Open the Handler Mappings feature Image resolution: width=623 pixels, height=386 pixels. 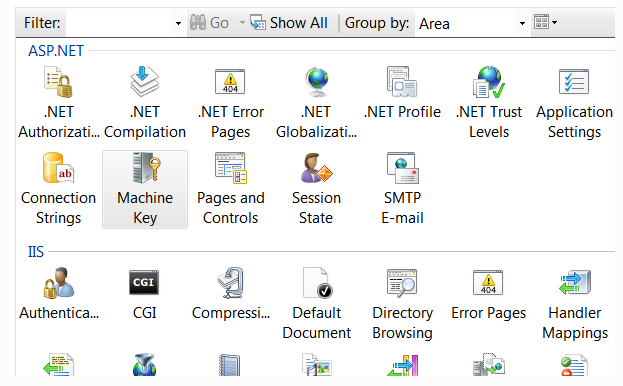click(x=575, y=304)
